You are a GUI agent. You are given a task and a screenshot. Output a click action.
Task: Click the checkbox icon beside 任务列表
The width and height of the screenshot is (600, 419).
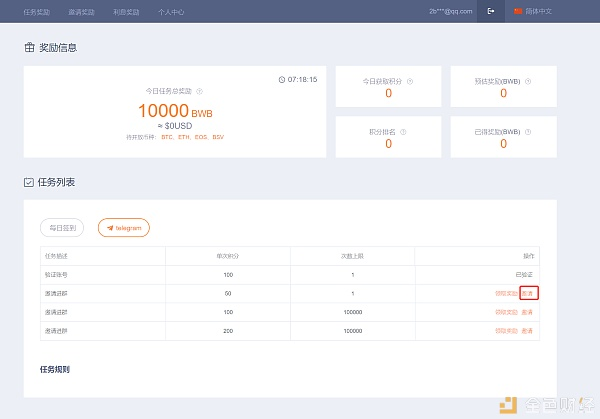(x=28, y=182)
